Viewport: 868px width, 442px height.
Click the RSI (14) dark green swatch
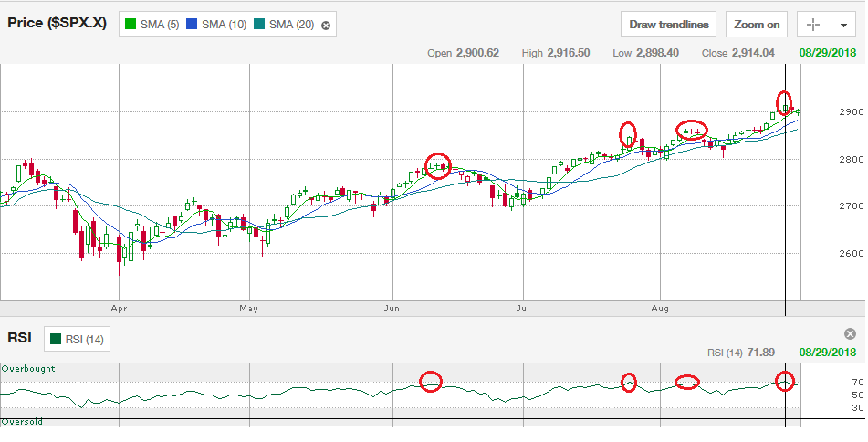[56, 339]
